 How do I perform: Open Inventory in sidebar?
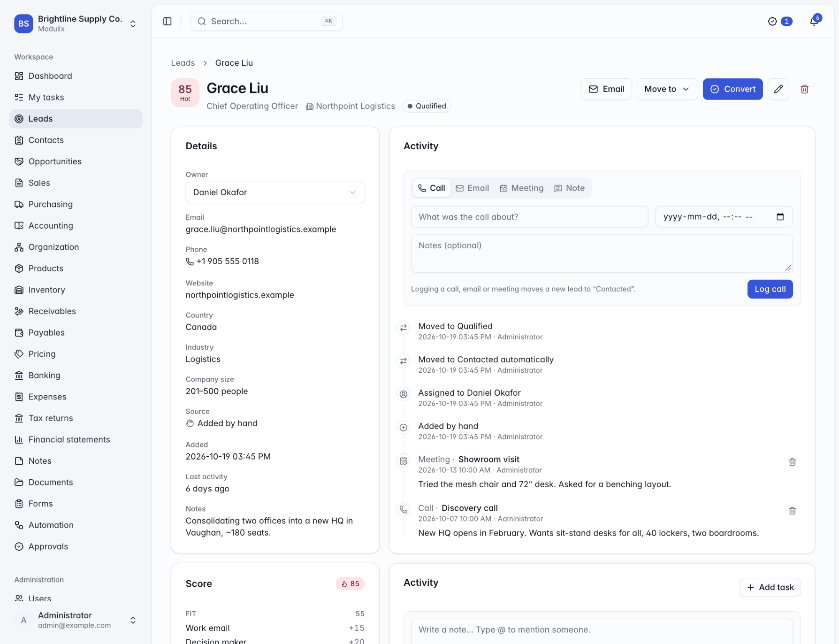click(76, 290)
